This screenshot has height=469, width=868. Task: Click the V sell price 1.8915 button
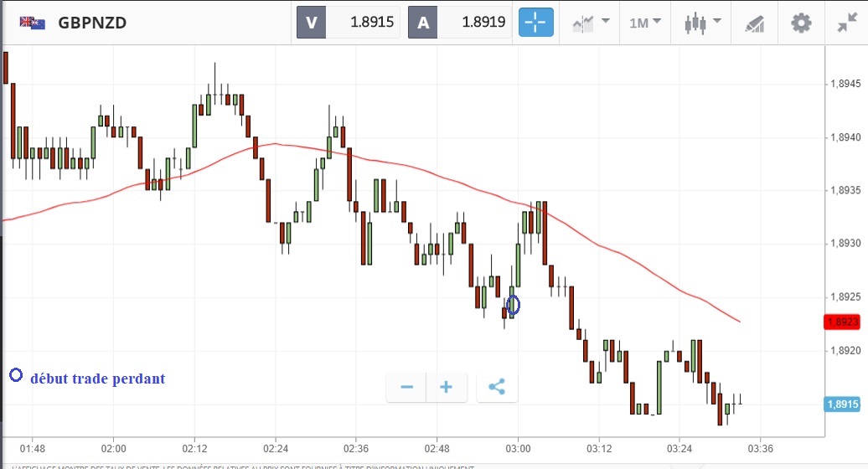point(348,23)
